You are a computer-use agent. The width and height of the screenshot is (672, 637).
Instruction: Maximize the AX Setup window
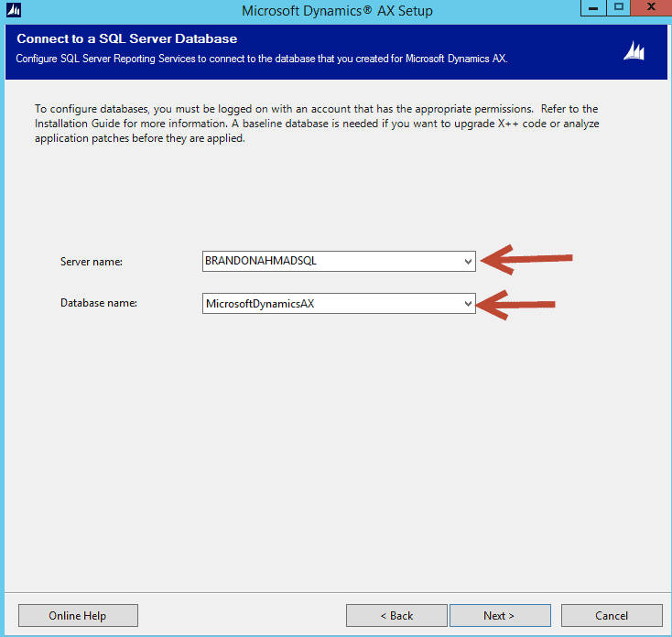[x=618, y=7]
